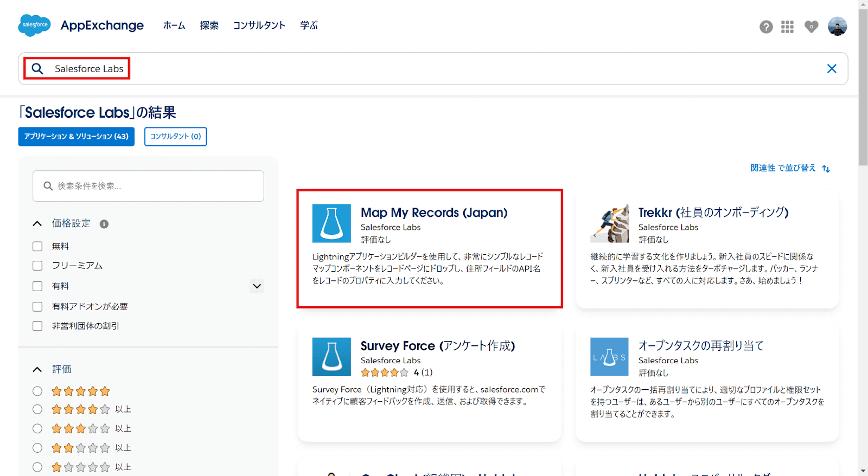
Task: Open favorites heart icon
Action: (x=811, y=27)
